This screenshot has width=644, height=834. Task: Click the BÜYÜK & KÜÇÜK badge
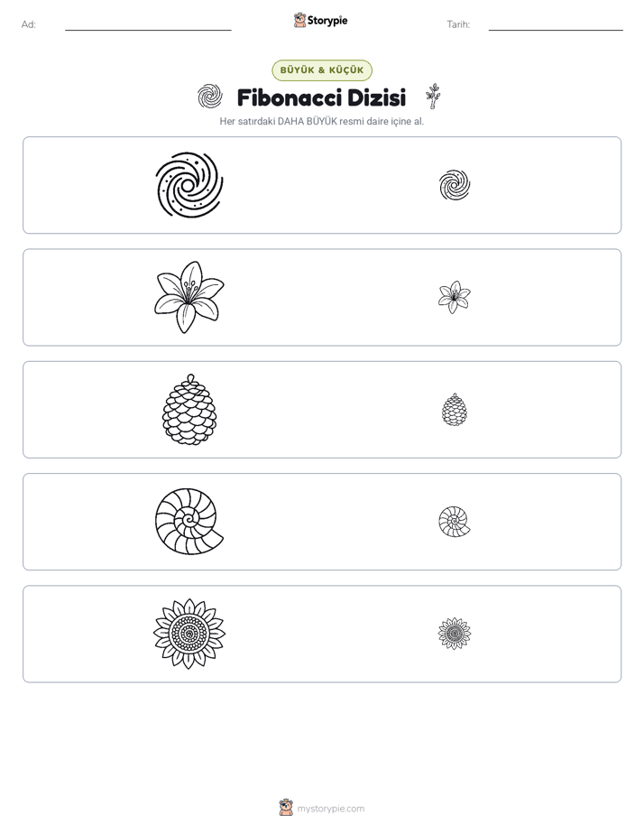[x=322, y=70]
